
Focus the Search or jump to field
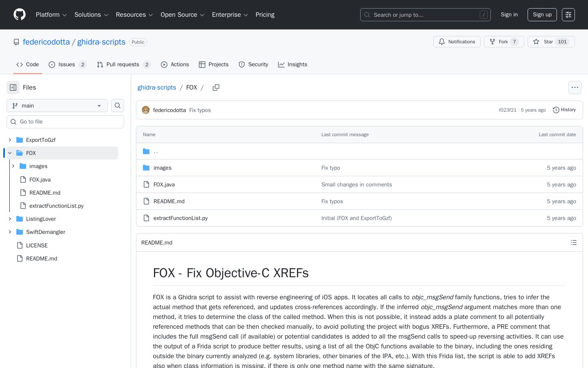[x=425, y=15]
